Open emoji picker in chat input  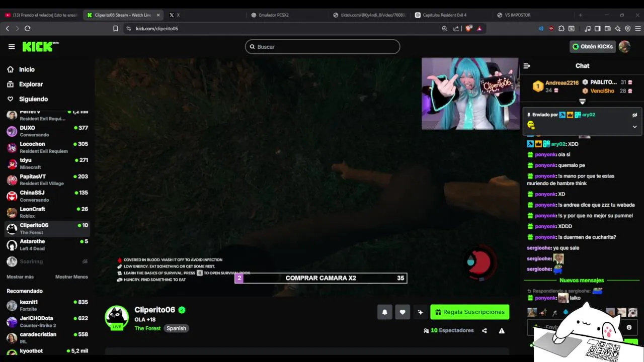(x=629, y=327)
